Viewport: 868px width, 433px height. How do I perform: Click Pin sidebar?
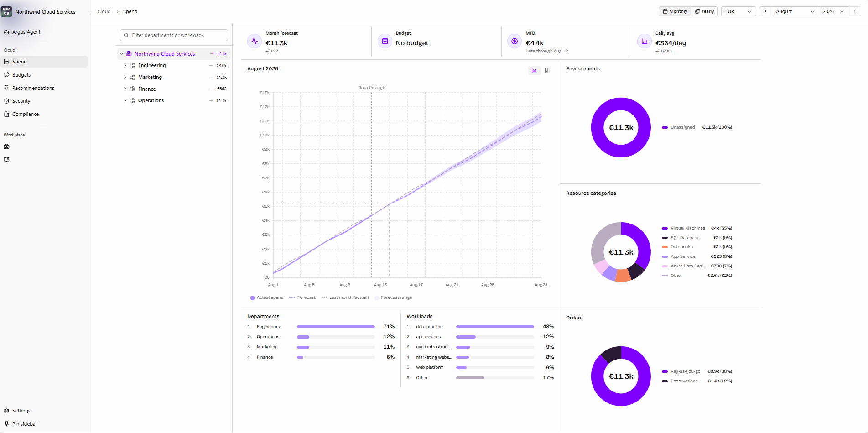click(x=25, y=424)
